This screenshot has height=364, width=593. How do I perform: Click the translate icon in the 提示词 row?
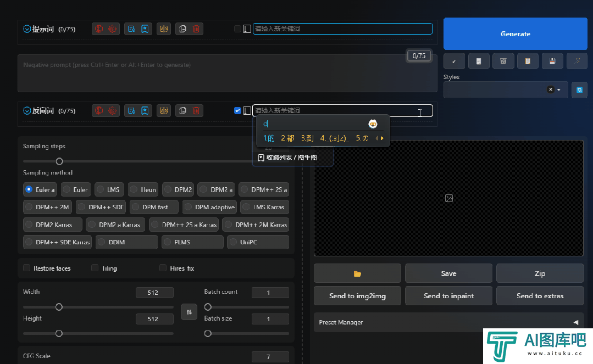click(x=164, y=29)
